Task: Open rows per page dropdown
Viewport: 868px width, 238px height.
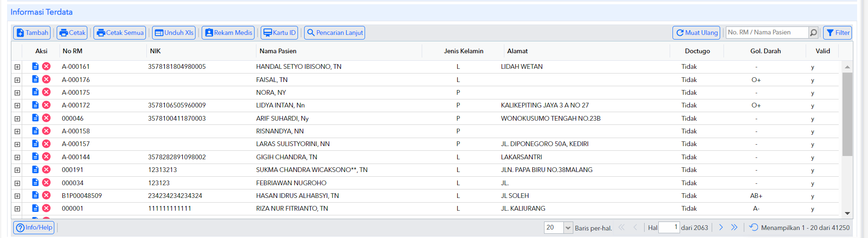Action: (568, 228)
